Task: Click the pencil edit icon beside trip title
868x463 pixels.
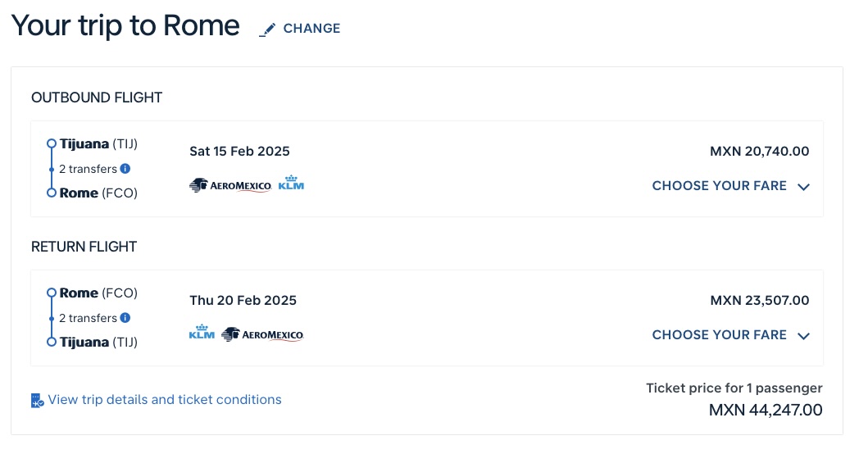Action: pos(267,29)
